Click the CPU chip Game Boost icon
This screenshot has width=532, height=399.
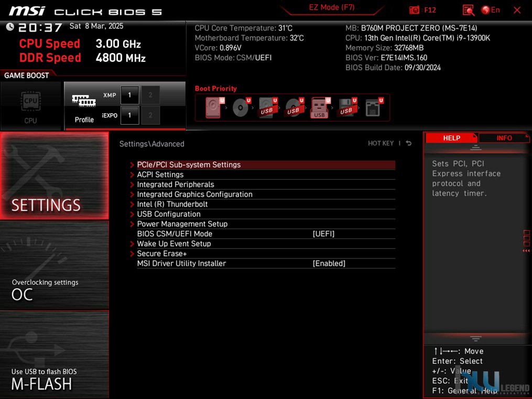click(x=30, y=101)
